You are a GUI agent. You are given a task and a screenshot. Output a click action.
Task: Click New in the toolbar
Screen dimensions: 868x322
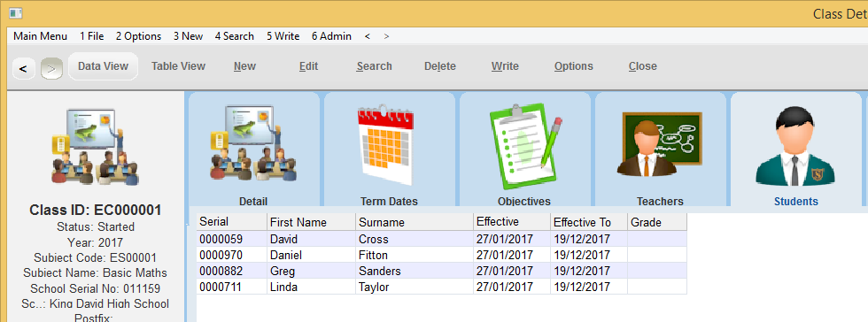pyautogui.click(x=244, y=66)
